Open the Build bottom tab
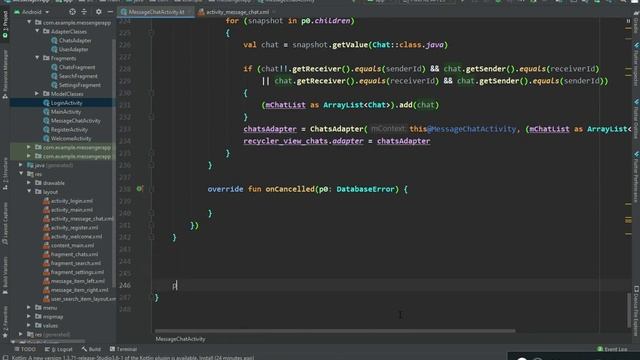The image size is (640, 360). (91, 349)
